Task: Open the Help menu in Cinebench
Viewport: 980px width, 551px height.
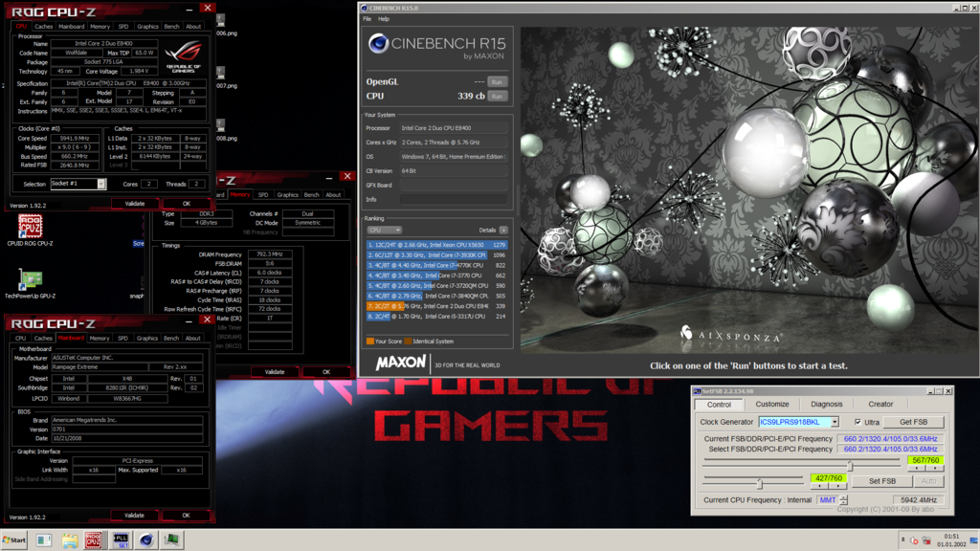Action: click(x=384, y=19)
